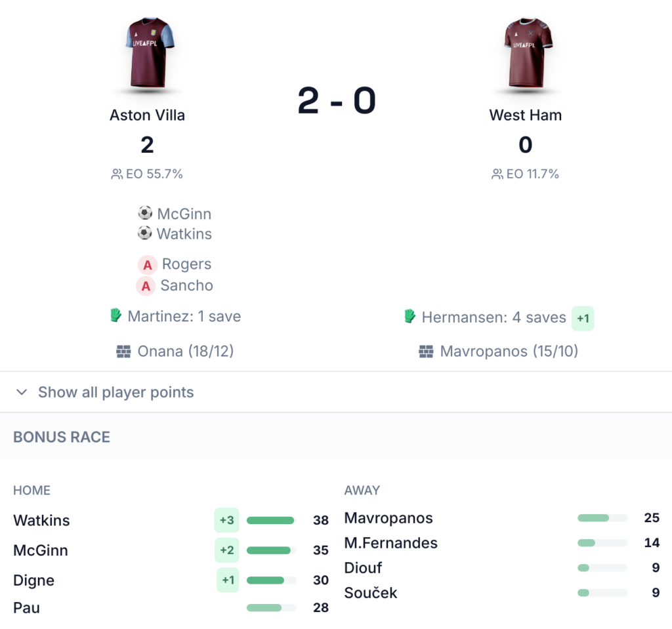Click the glove icon beside Martinez

click(116, 316)
